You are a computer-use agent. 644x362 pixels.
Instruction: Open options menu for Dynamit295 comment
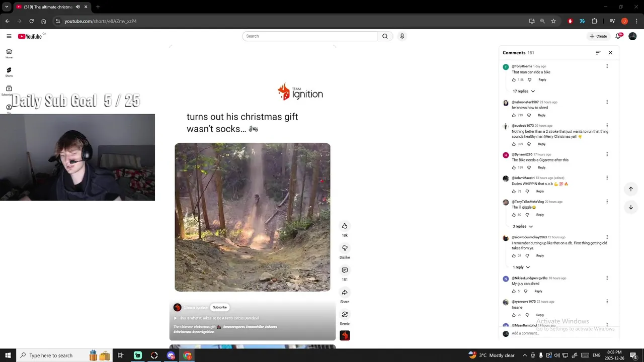pos(607,154)
